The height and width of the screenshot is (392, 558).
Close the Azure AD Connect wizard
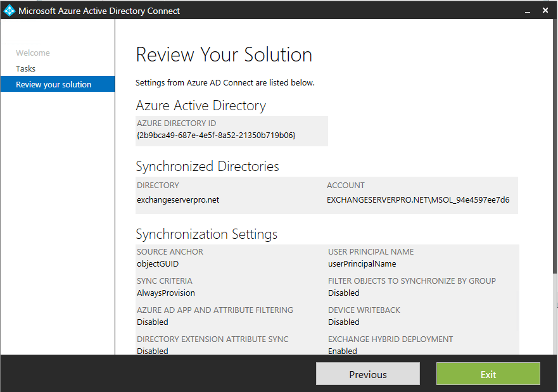(x=545, y=10)
